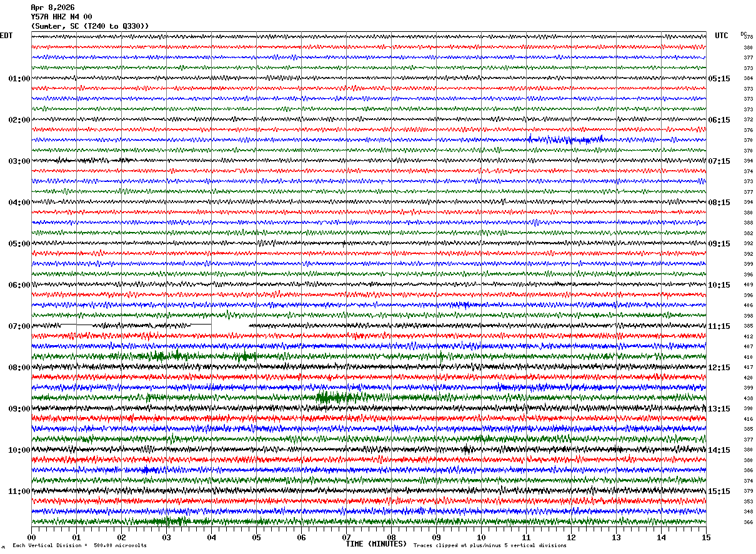Screen dimensions: 756x554
Task: Select the 02:00 EDT row label
Action: (19, 120)
